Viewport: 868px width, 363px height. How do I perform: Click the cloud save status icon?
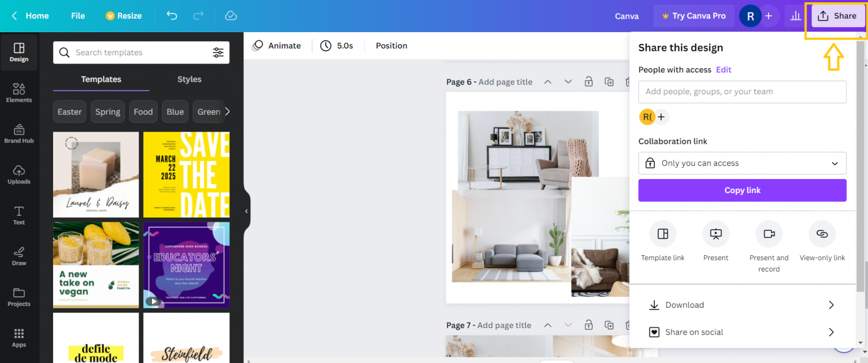[x=231, y=16]
